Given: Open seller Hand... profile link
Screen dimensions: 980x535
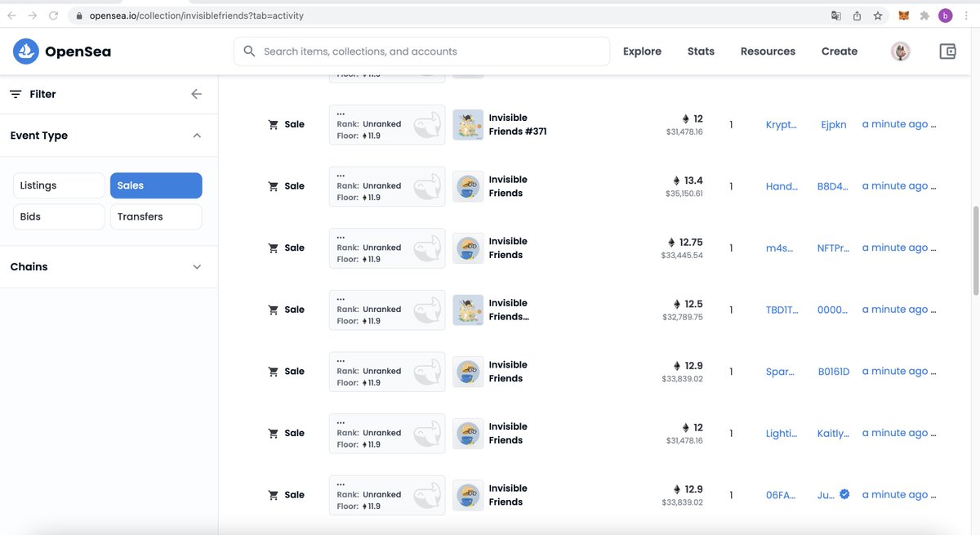Looking at the screenshot, I should click(x=782, y=186).
